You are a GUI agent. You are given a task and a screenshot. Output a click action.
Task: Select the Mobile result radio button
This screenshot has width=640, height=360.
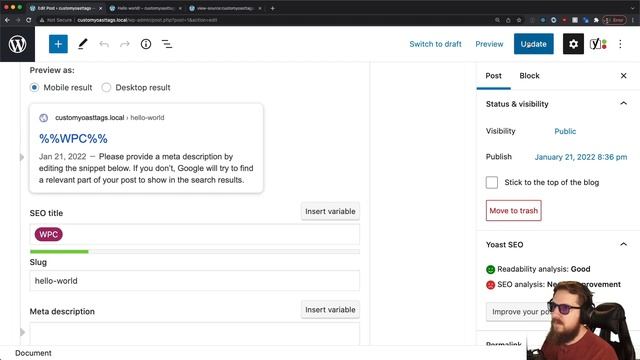coord(34,87)
